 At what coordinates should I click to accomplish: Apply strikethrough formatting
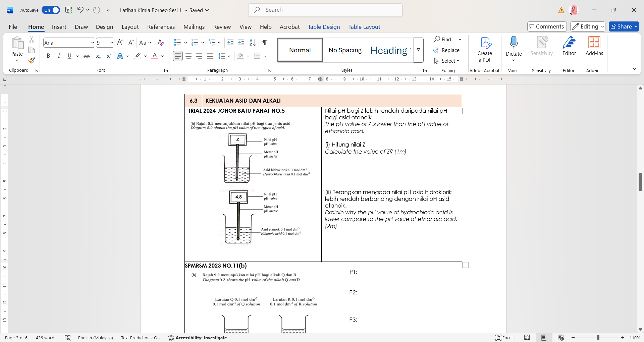pos(87,56)
